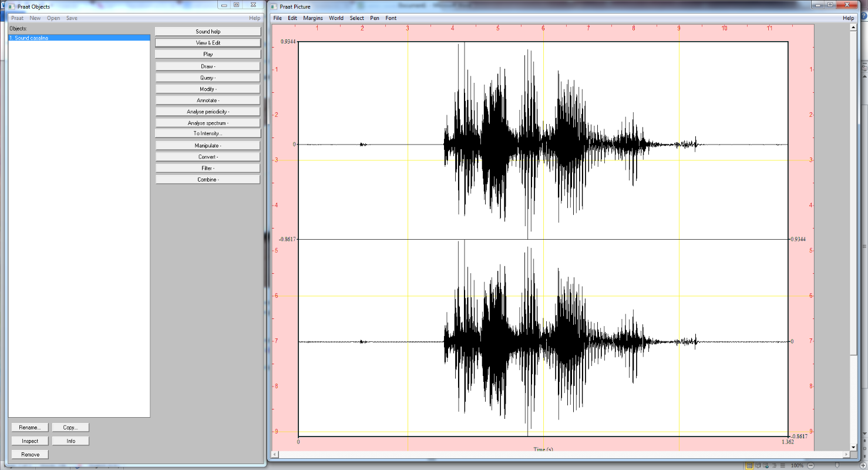Switch Word to Web Layout view
The height and width of the screenshot is (470, 868).
point(766,465)
